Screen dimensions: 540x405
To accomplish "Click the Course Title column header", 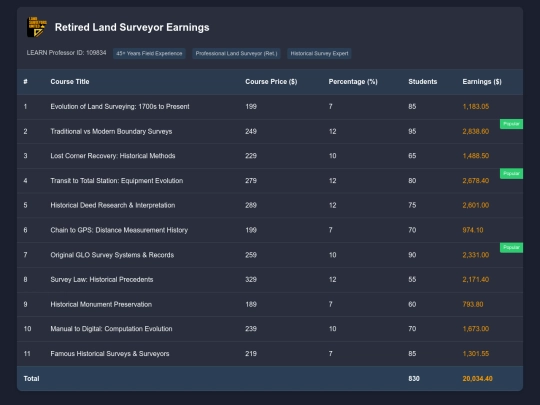I will coord(70,82).
